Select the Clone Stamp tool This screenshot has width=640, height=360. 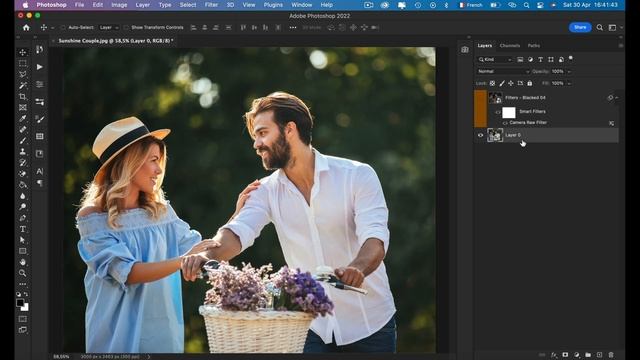tap(23, 151)
